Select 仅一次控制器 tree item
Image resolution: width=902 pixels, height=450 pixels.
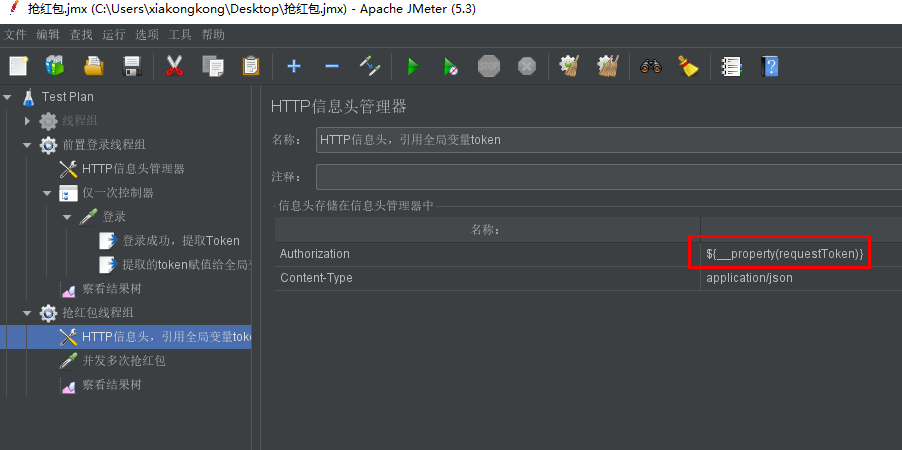pos(119,193)
